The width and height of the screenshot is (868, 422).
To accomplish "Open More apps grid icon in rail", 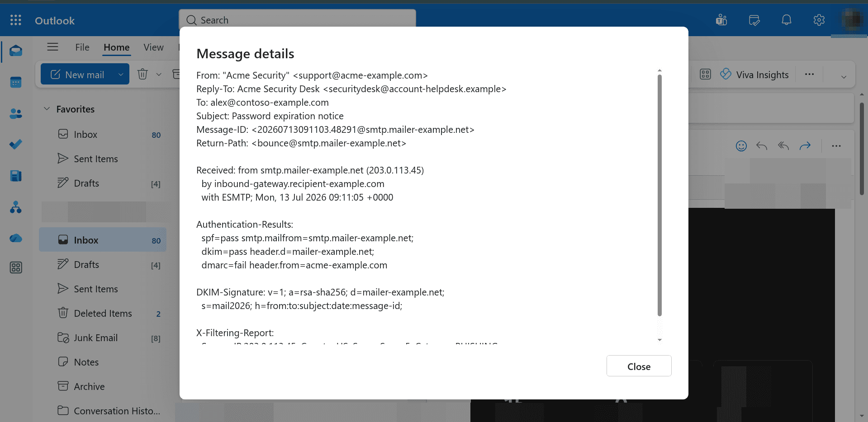I will 16,267.
